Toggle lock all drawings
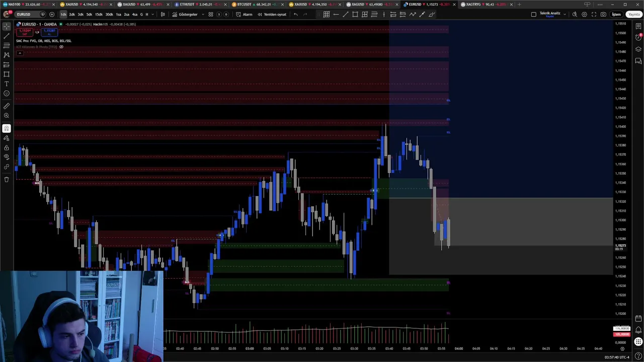Screen dimensions: 644x362 click(x=7, y=147)
